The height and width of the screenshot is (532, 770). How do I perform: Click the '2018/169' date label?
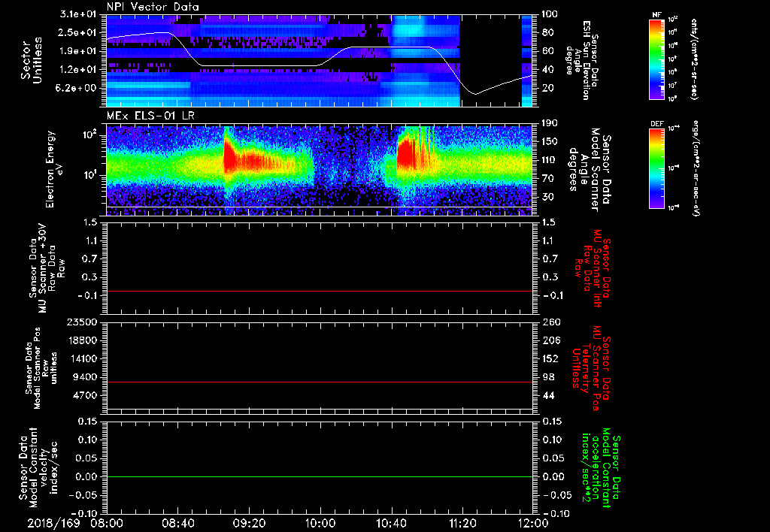[x=53, y=524]
